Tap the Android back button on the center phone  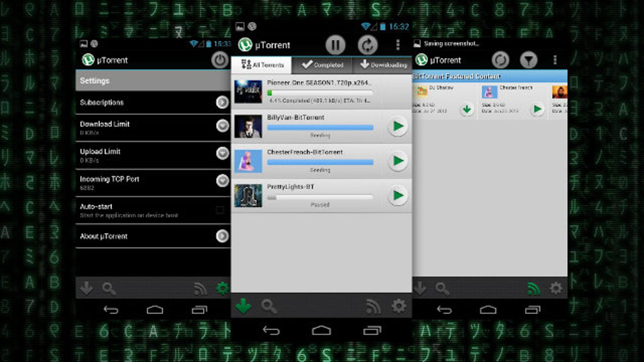(x=271, y=331)
